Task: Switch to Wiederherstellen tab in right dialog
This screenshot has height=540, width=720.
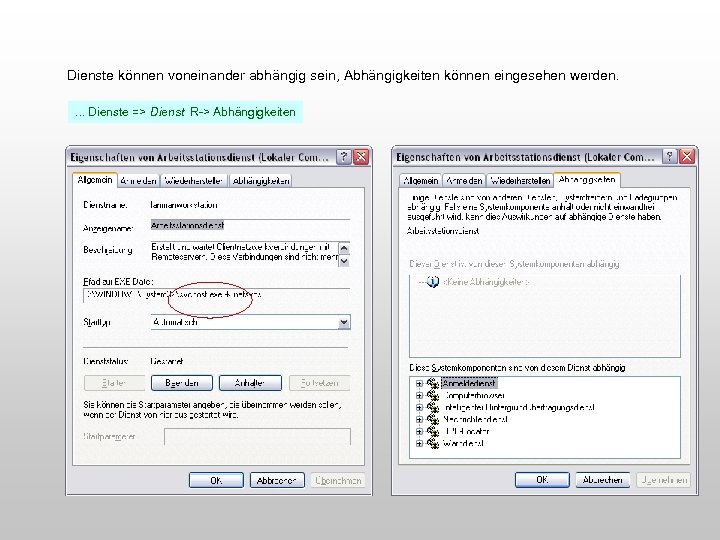Action: point(520,180)
